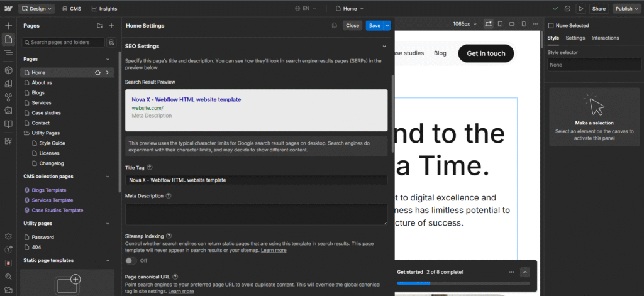This screenshot has width=644, height=296.
Task: Select the tablet breakpoint icon
Action: pyautogui.click(x=500, y=24)
